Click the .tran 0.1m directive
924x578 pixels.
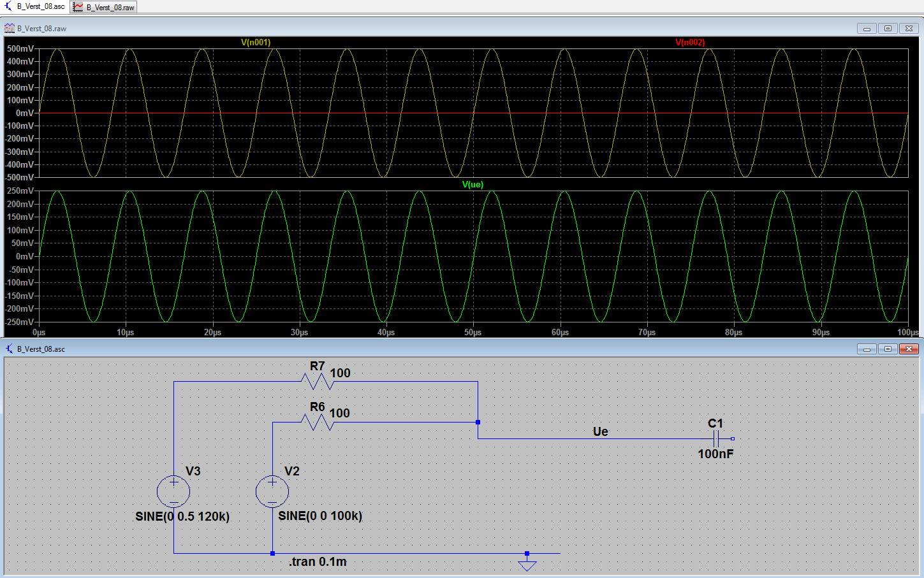(318, 561)
